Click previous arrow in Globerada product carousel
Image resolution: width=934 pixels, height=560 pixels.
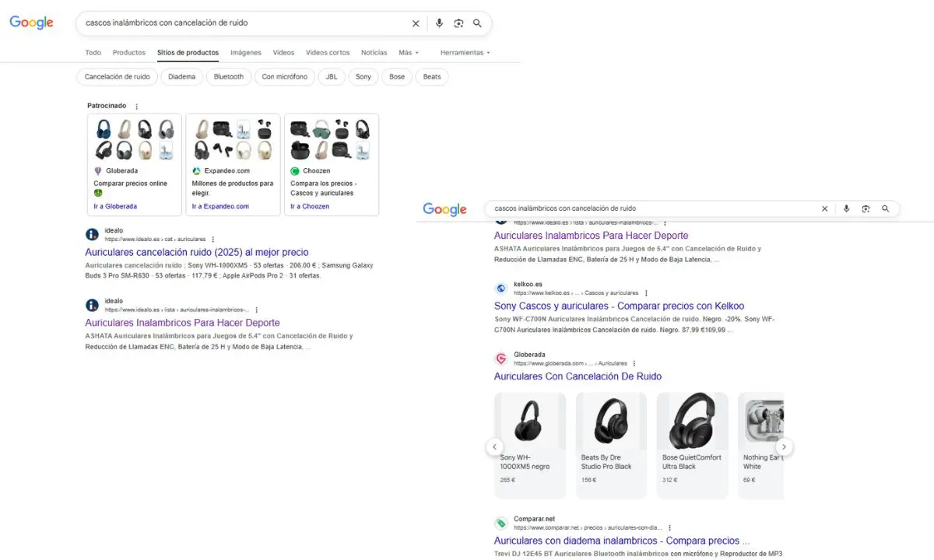point(494,447)
